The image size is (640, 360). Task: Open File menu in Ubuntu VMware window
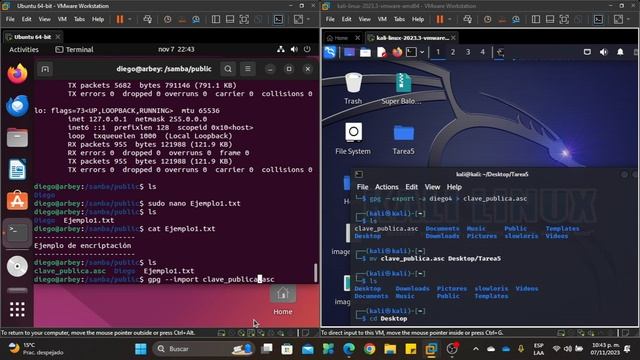click(x=10, y=19)
